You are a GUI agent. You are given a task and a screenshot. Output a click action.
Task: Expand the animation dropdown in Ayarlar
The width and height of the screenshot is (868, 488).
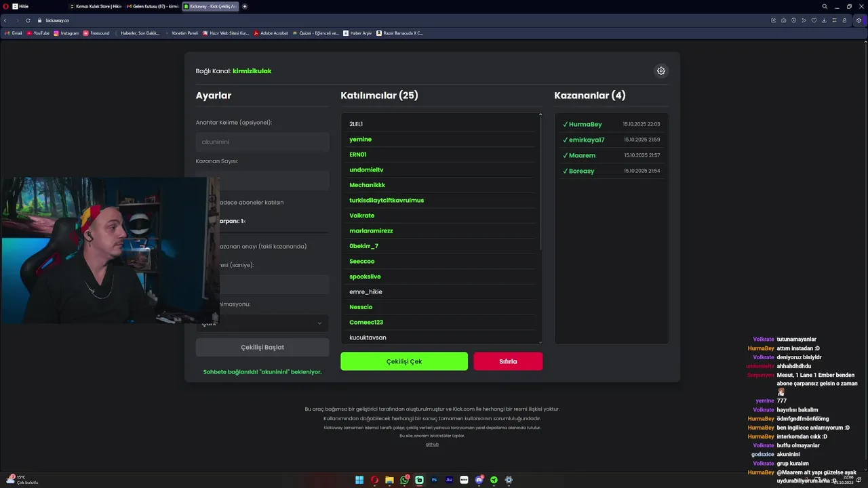262,323
